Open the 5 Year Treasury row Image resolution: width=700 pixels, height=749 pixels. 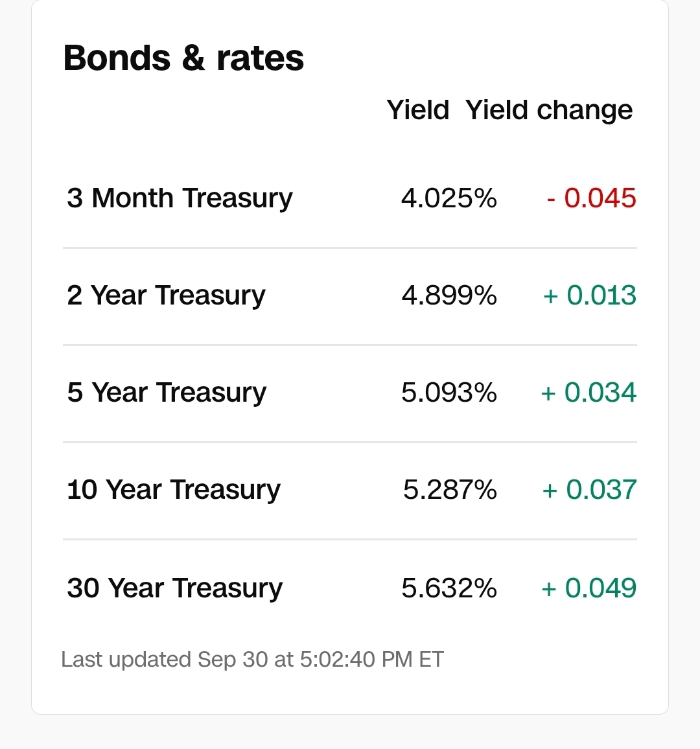pyautogui.click(x=350, y=393)
